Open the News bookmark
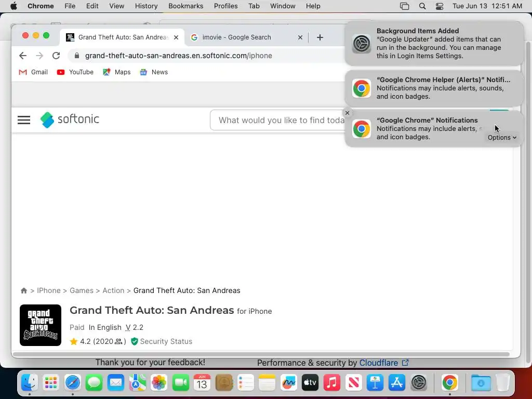Screen dimensions: 532x399 154,72
